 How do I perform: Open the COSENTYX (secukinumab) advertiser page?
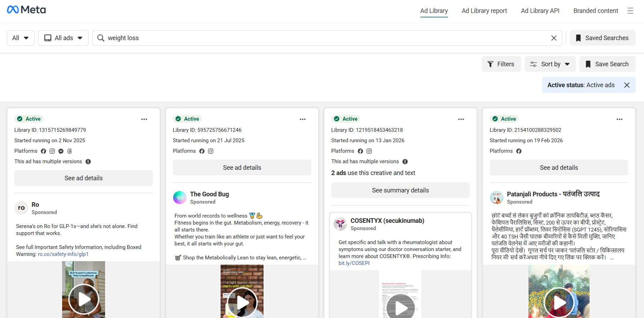tap(387, 221)
